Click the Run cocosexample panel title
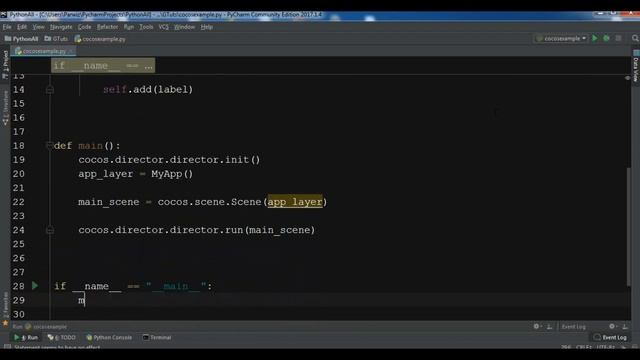 tap(40, 327)
